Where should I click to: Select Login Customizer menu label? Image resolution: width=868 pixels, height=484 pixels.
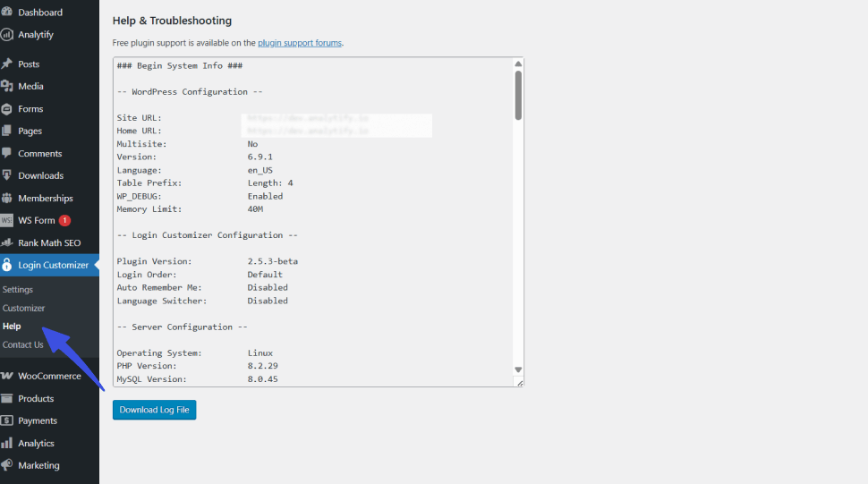point(53,265)
